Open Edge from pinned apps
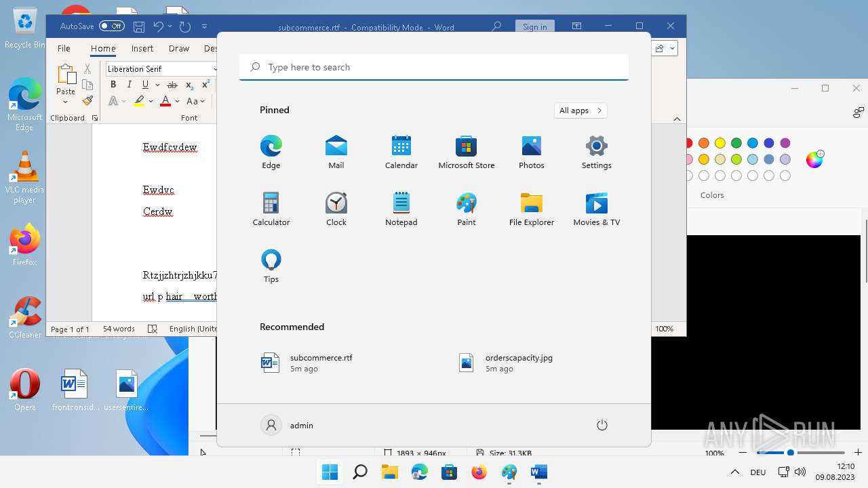This screenshot has width=868, height=488. click(x=271, y=152)
